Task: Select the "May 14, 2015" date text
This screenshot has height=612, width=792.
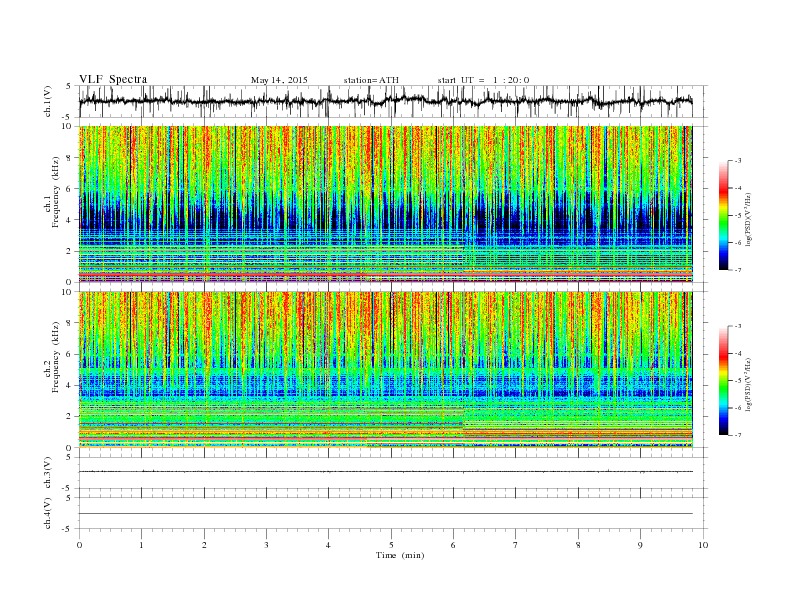Action: tap(279, 80)
